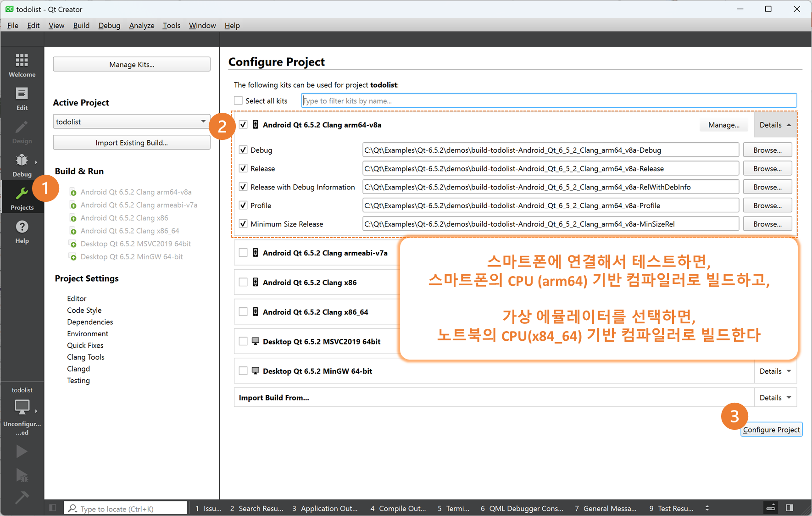Click the plus icon for Android Clang armeabi-v7a kit
The width and height of the screenshot is (812, 516).
(x=73, y=205)
